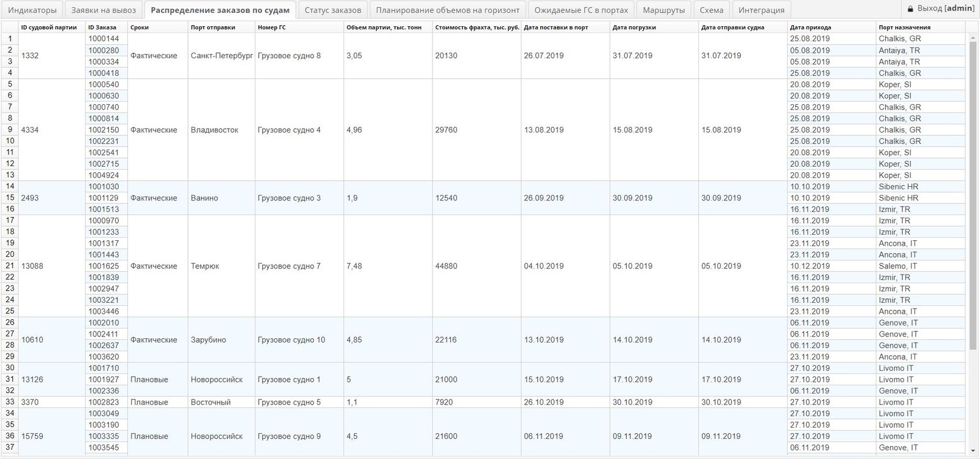Click volume cell 7,48
Viewport: 980px width, 459px height.
(388, 266)
